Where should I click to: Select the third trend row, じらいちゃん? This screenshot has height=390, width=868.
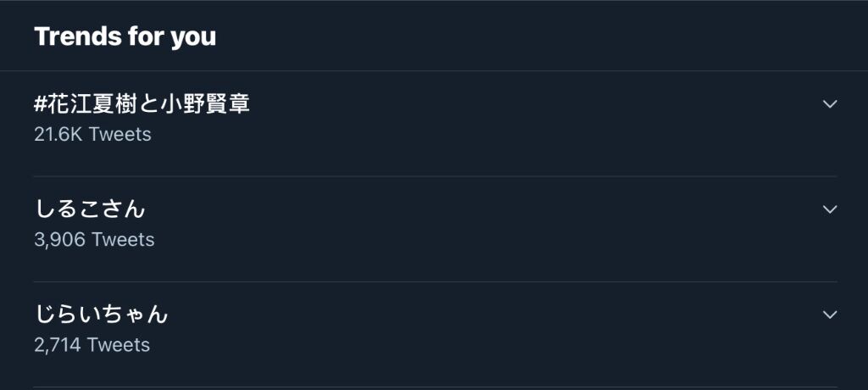click(x=434, y=334)
